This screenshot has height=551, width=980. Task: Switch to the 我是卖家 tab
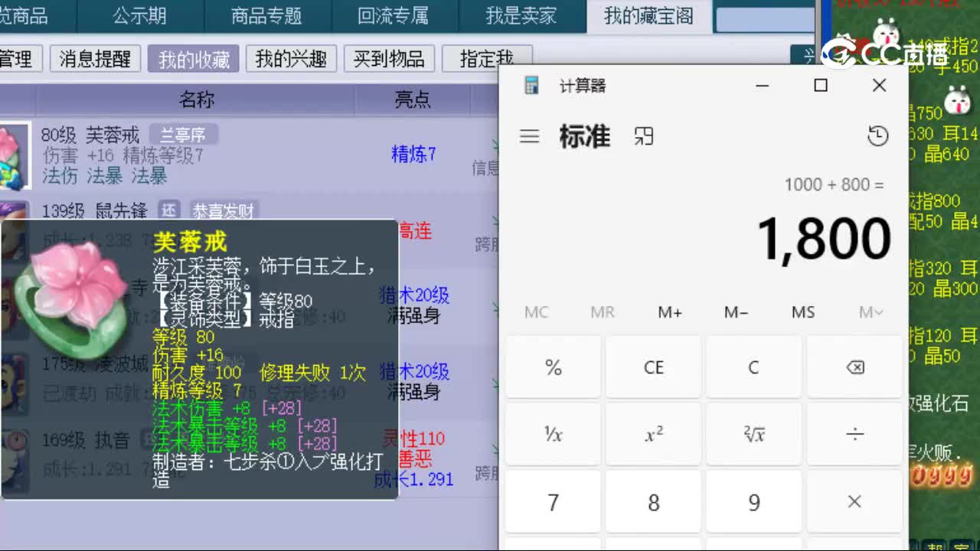click(521, 15)
